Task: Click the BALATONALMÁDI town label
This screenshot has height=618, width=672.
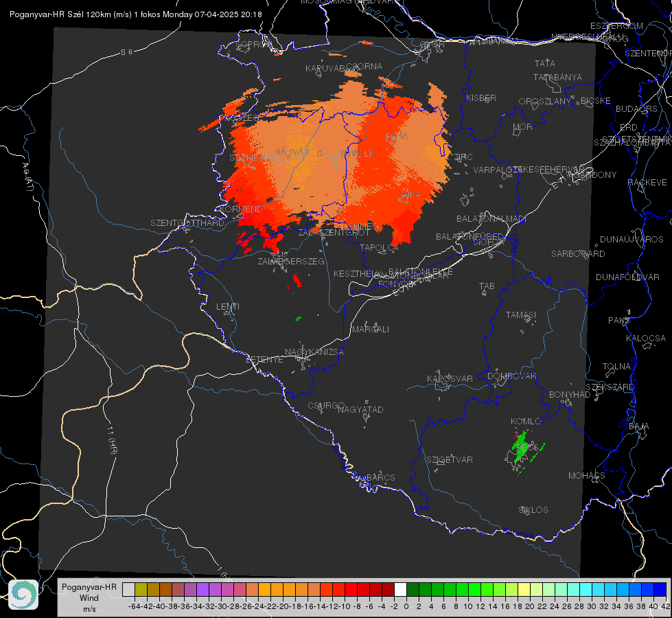Action: [491, 219]
